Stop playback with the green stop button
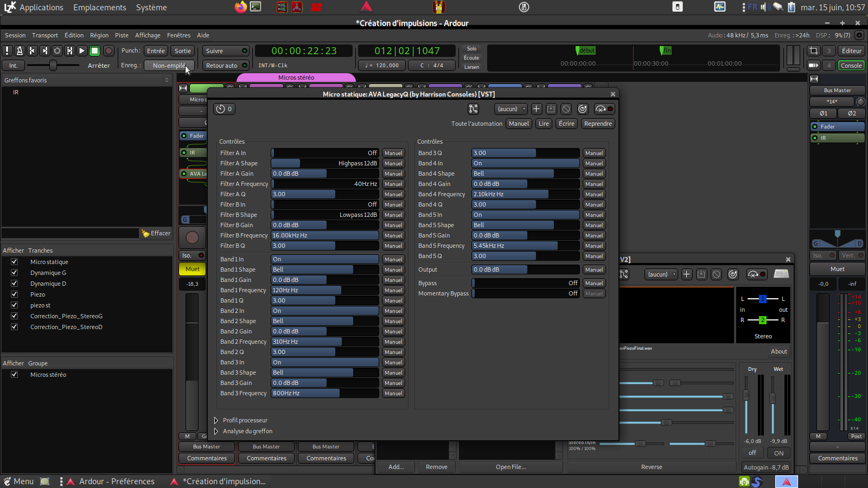Viewport: 868px width, 488px height. (94, 50)
